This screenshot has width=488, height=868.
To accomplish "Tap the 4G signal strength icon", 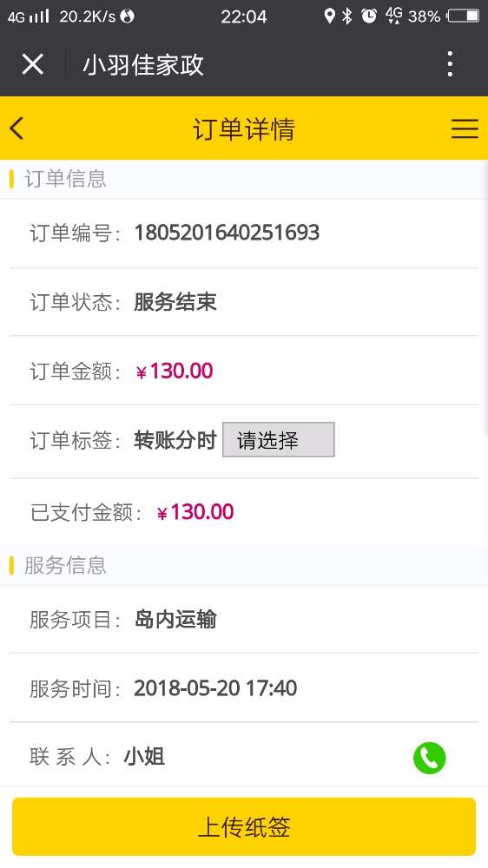I will tap(29, 16).
